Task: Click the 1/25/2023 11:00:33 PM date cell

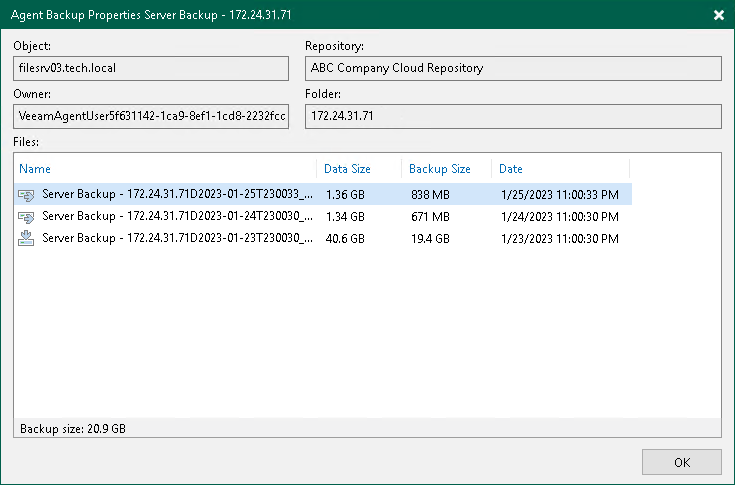Action: coord(558,194)
